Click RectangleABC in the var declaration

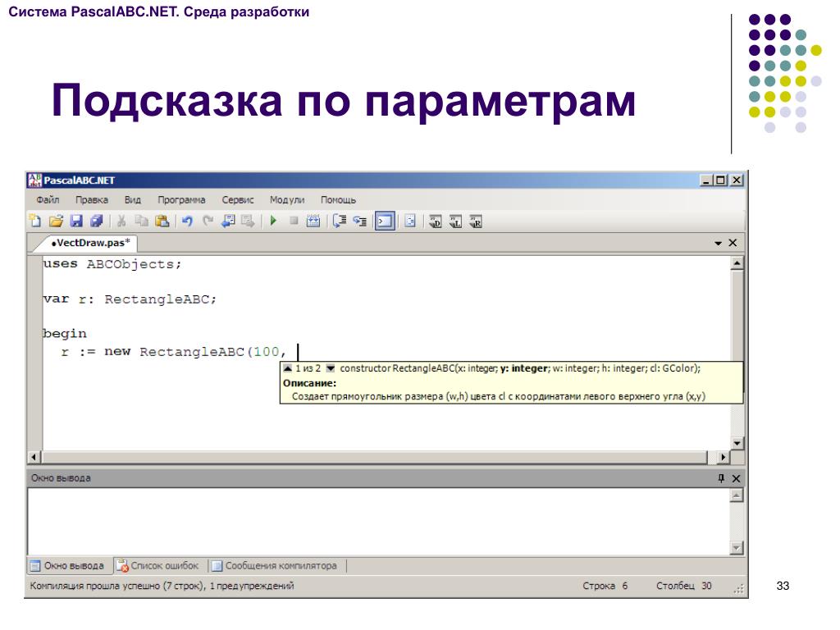pyautogui.click(x=157, y=299)
